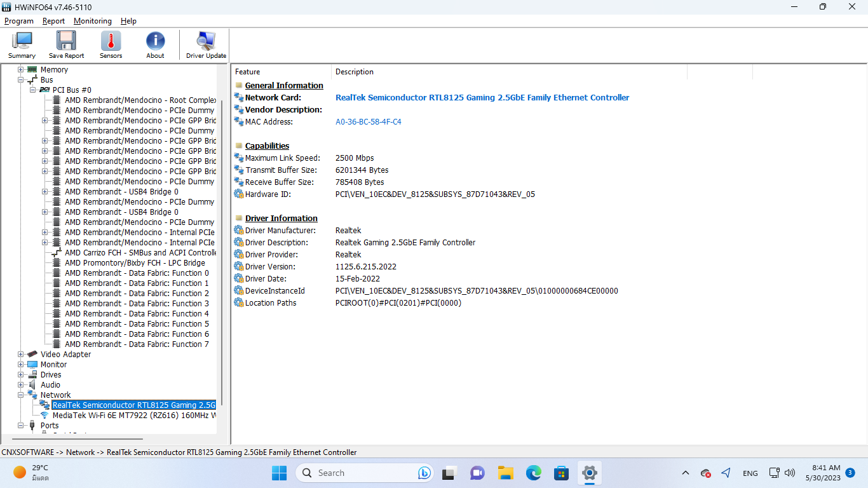The image size is (868, 488).
Task: Open the 29°C weather widget
Action: coord(32,473)
